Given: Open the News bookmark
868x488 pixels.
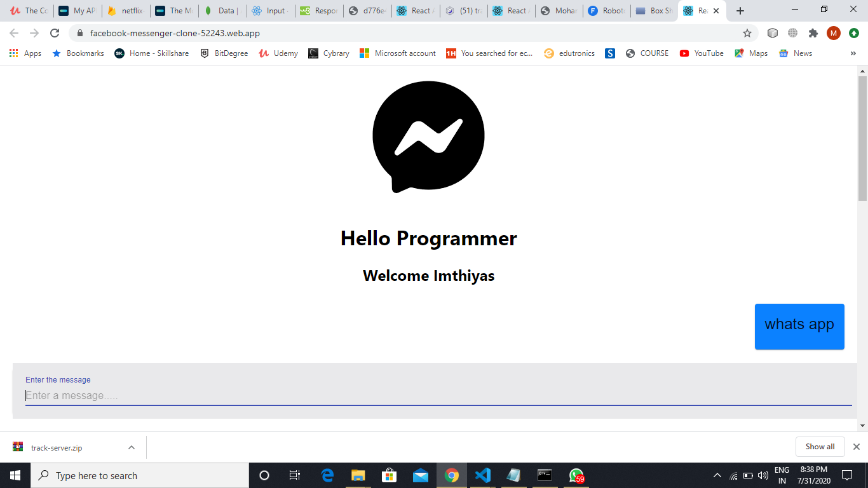Looking at the screenshot, I should [x=796, y=53].
